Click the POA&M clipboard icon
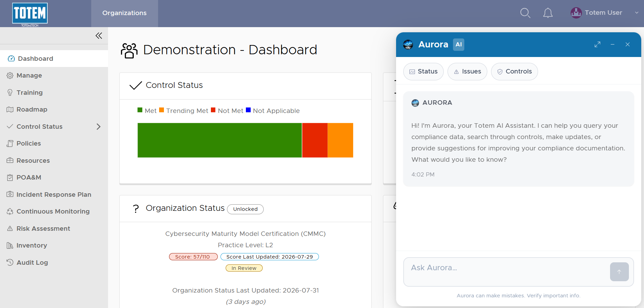 pos(10,178)
